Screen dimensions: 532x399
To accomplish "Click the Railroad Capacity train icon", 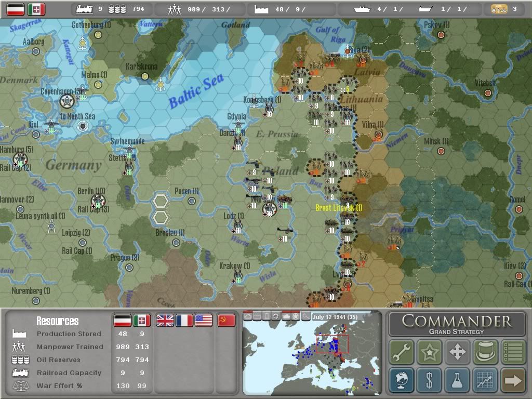I will pyautogui.click(x=21, y=373).
